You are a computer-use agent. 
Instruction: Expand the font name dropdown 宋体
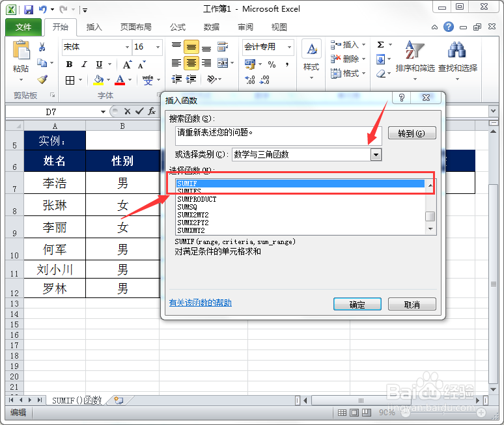(x=127, y=48)
